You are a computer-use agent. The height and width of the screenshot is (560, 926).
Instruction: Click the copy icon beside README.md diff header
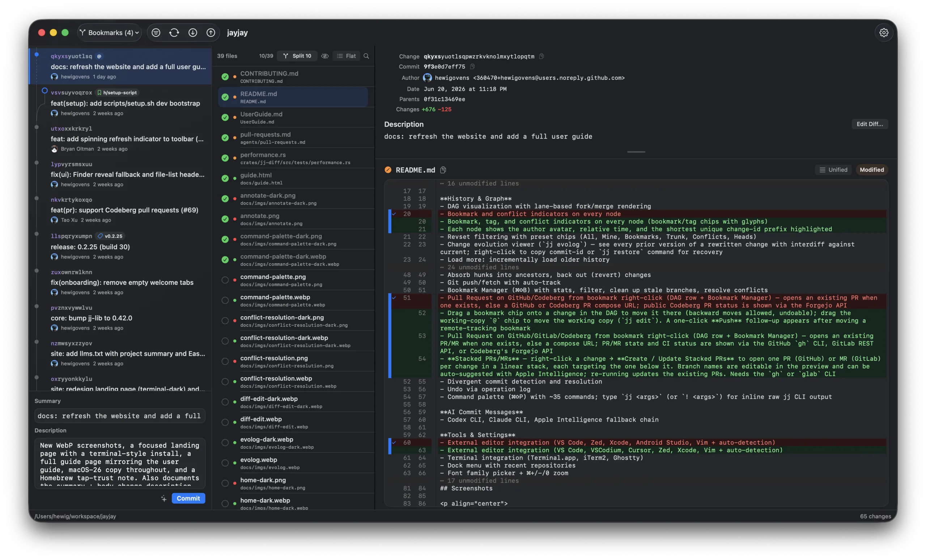443,170
